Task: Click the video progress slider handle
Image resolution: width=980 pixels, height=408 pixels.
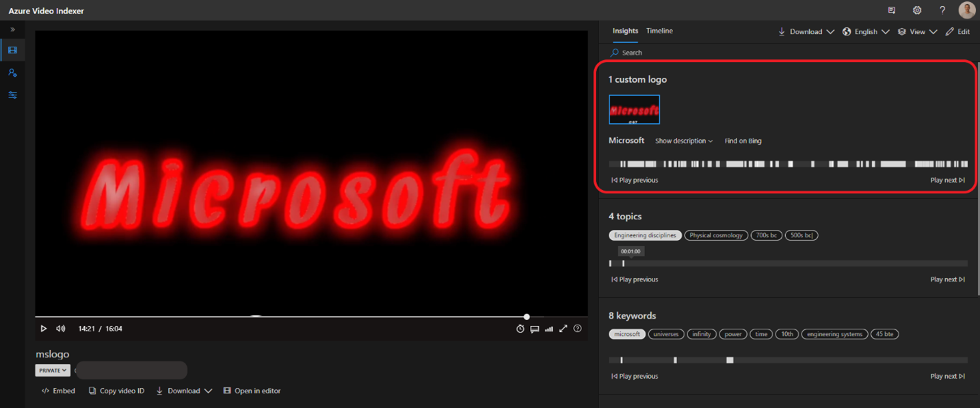Action: pos(527,316)
